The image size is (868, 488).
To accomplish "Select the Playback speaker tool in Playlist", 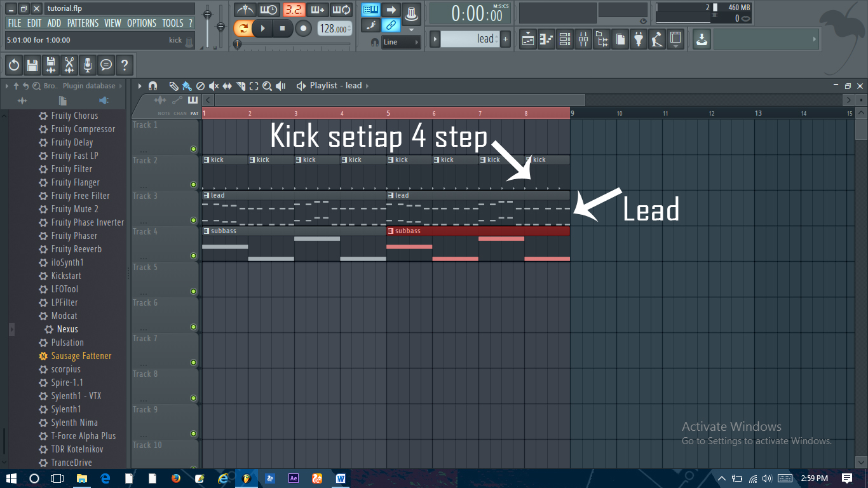I will click(x=281, y=86).
